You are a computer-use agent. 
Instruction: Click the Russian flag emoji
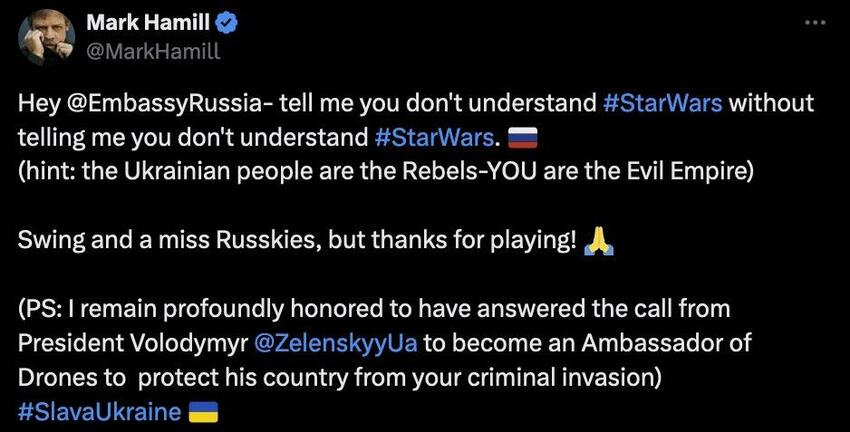click(523, 139)
